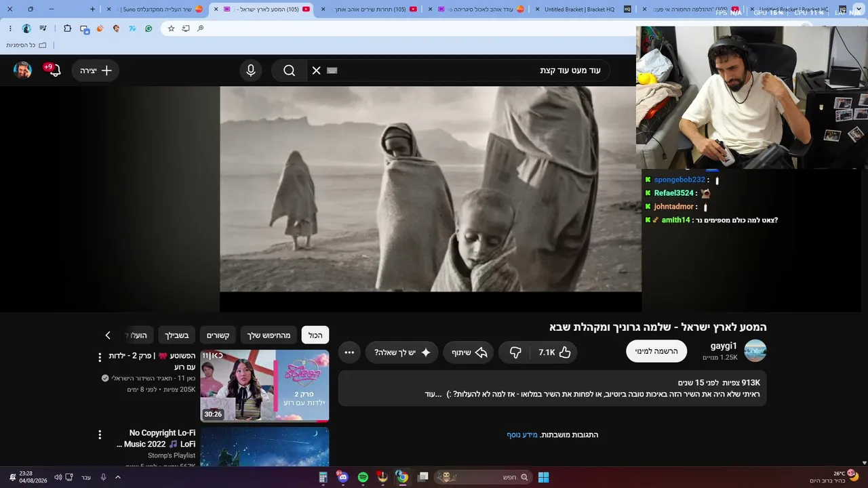Open the 'כל הסימניות' bookmarks folder
Image resolution: width=868 pixels, height=488 pixels.
(26, 45)
